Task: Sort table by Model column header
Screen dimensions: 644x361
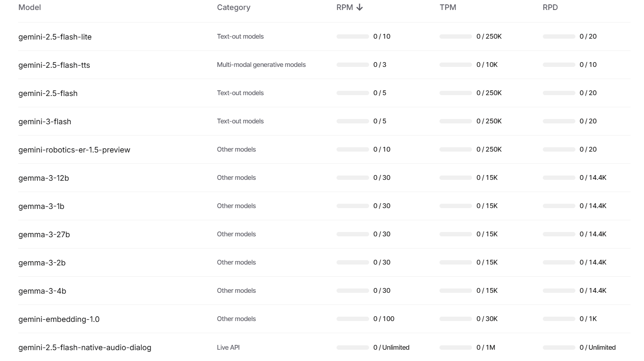Action: [30, 7]
